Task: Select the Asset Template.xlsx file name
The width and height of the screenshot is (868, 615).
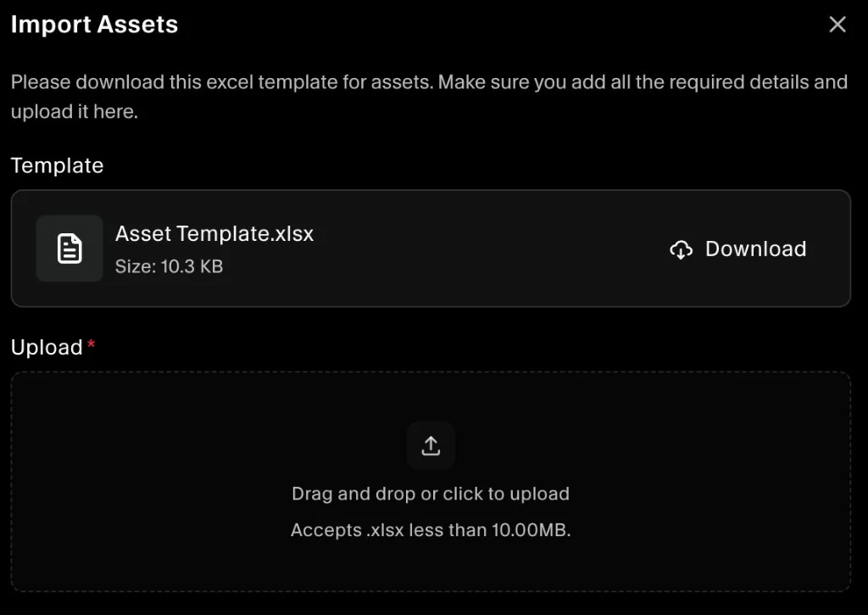Action: tap(214, 233)
